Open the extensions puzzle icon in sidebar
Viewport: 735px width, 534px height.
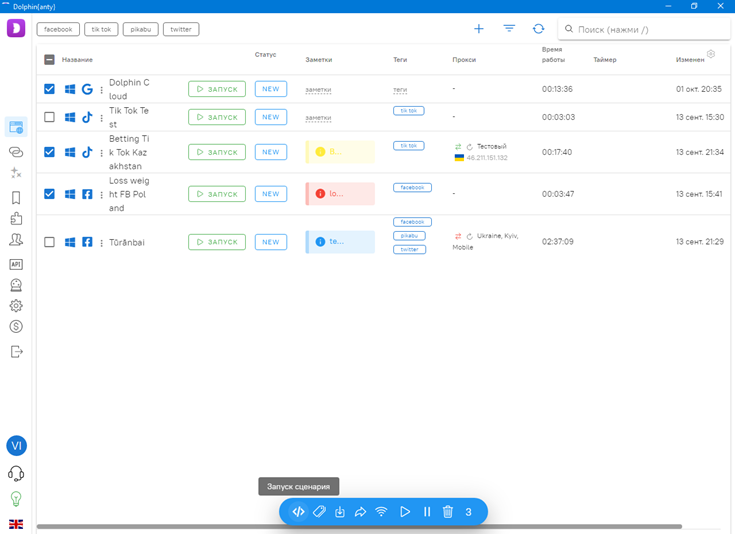tap(15, 218)
